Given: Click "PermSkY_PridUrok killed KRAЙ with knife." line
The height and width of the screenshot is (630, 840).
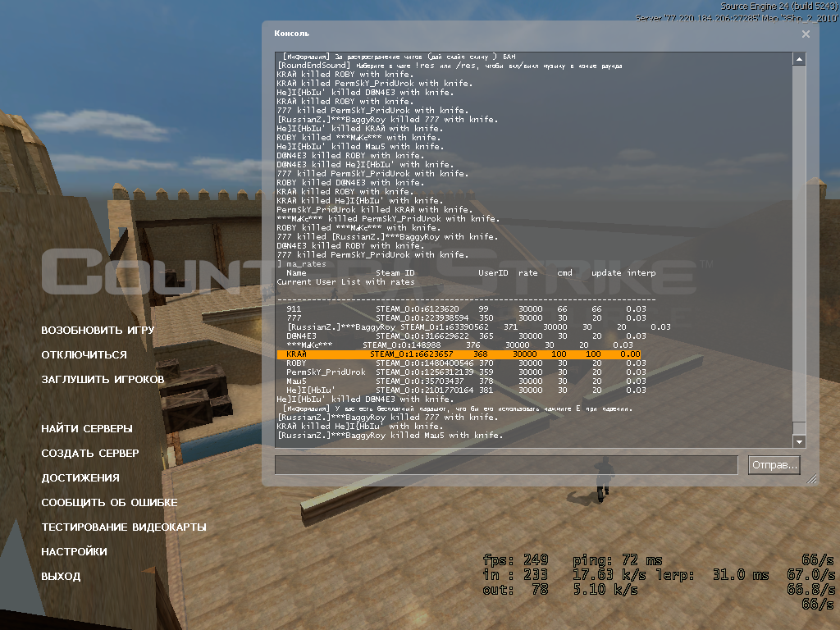Looking at the screenshot, I should tap(374, 210).
